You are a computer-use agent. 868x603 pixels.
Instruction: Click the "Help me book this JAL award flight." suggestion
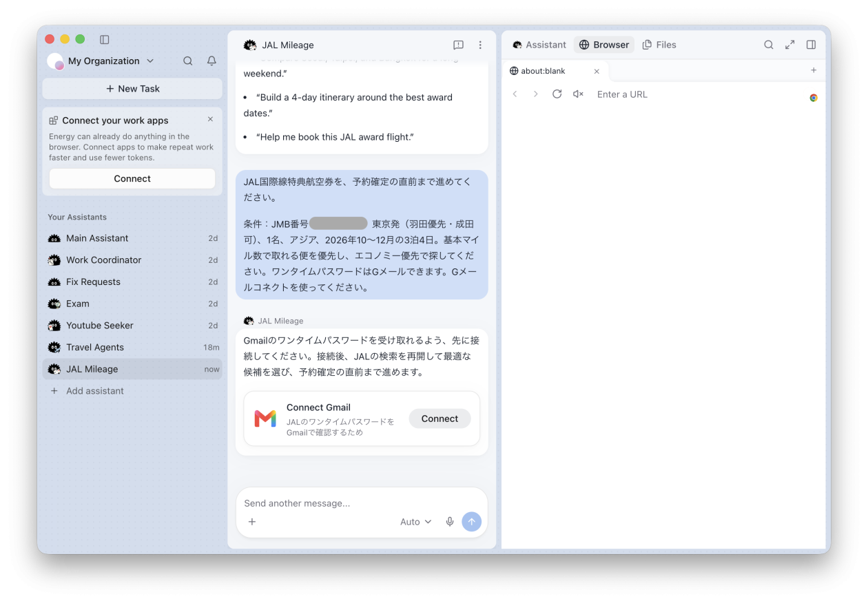coord(335,137)
